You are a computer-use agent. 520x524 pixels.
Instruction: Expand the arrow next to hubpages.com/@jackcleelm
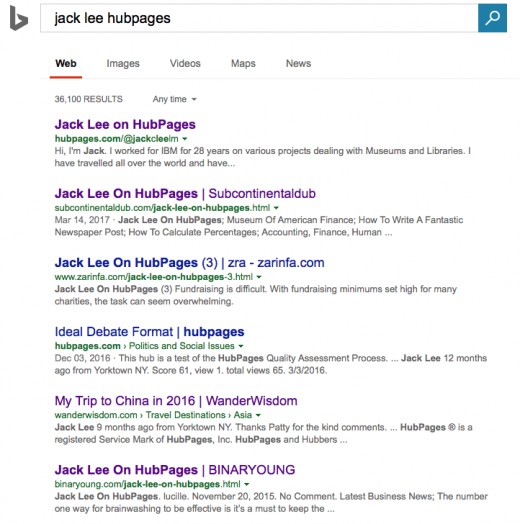[185, 139]
